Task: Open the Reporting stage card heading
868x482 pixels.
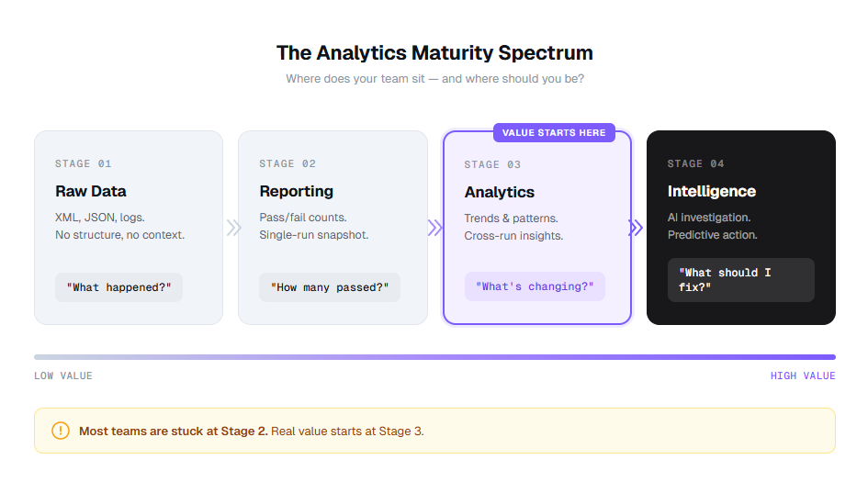Action: pyautogui.click(x=296, y=191)
